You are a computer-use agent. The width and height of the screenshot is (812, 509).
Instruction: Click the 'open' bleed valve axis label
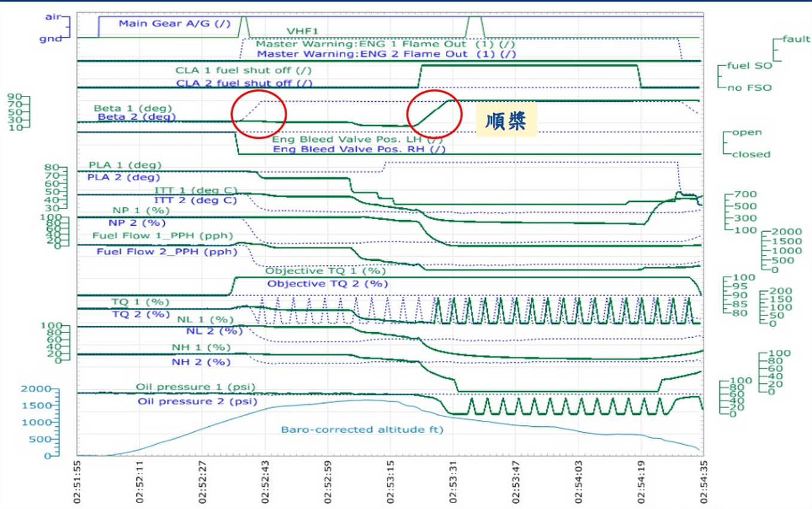click(x=747, y=133)
